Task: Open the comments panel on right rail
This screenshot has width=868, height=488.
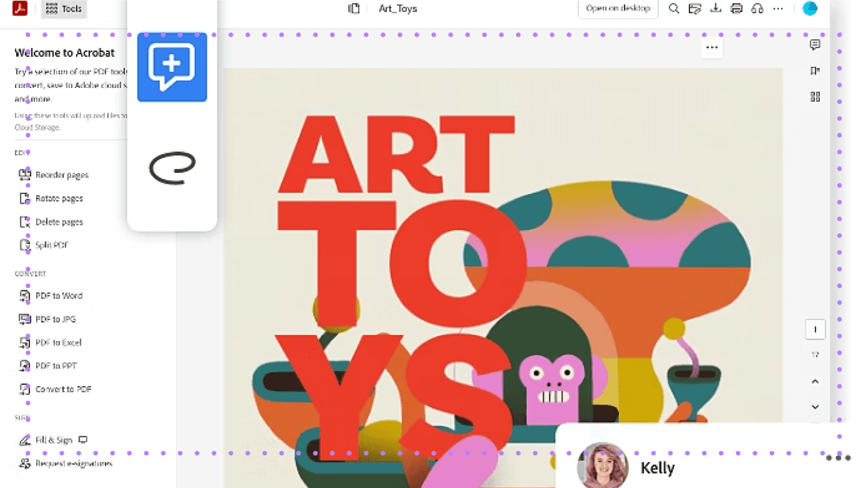Action: 815,45
